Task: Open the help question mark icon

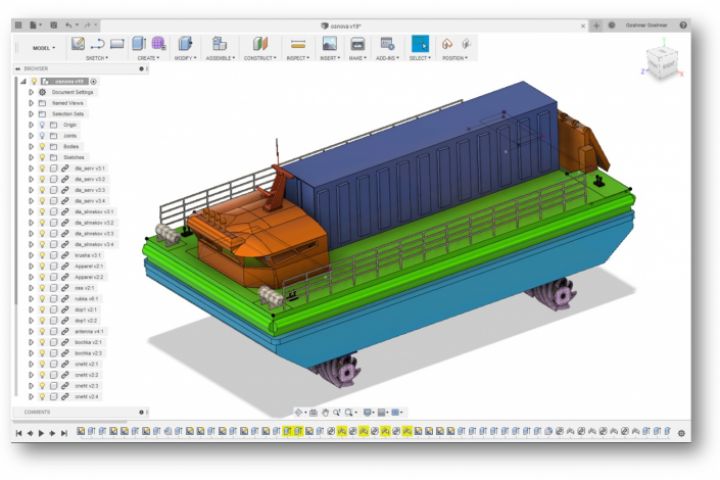Action: [683, 25]
